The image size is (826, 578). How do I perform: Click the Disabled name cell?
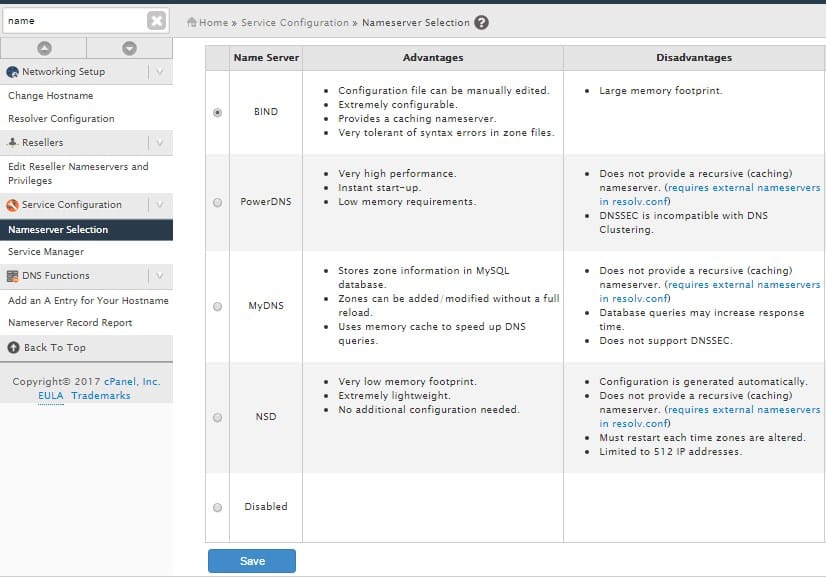pos(266,507)
